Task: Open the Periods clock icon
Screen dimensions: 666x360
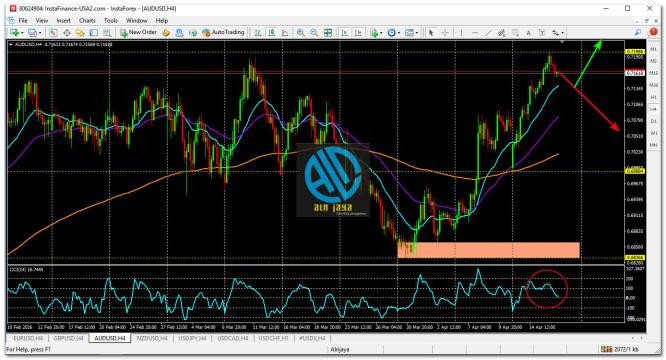Action: pyautogui.click(x=391, y=33)
